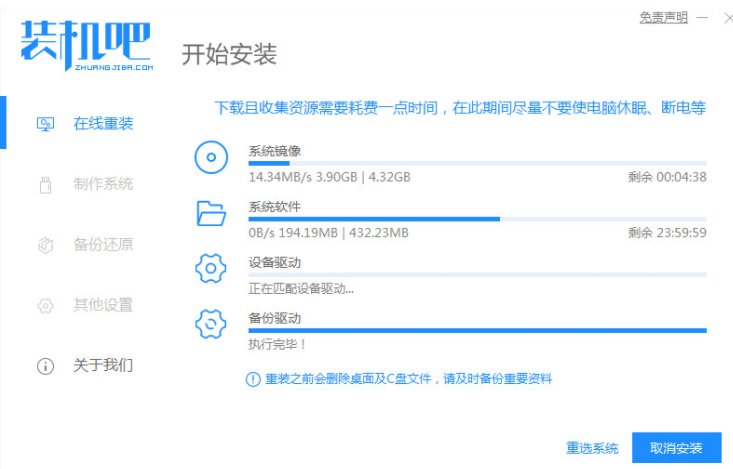Image resolution: width=733 pixels, height=469 pixels.
Task: Click the 取消安装 button
Action: tap(676, 447)
